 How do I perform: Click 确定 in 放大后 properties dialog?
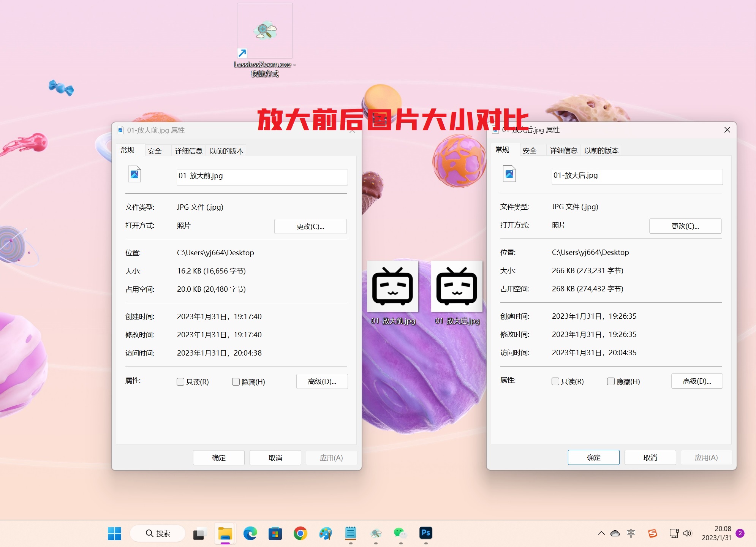594,457
